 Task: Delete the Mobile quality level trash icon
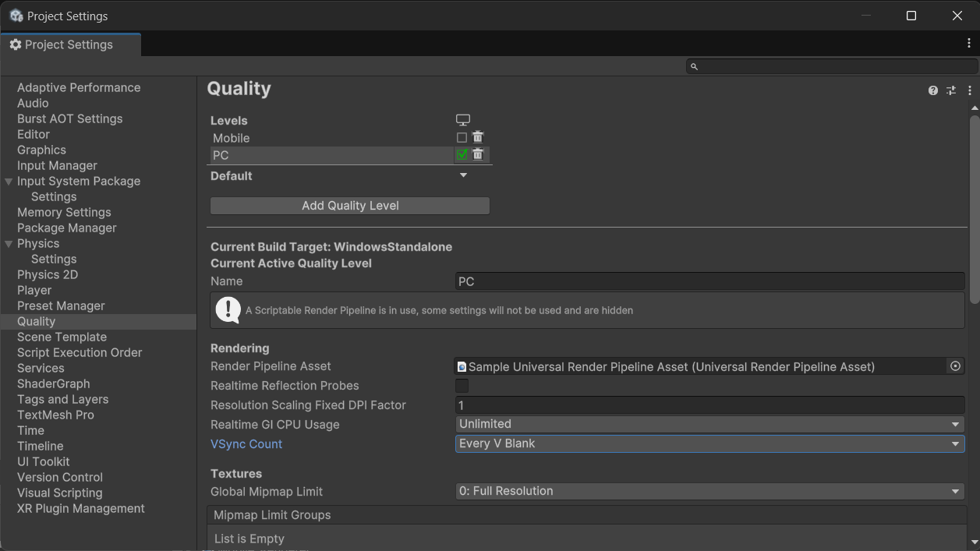coord(478,137)
